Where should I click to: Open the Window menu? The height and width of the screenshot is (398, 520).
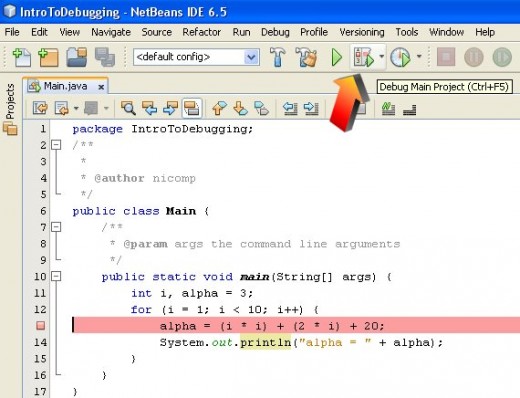click(x=446, y=32)
